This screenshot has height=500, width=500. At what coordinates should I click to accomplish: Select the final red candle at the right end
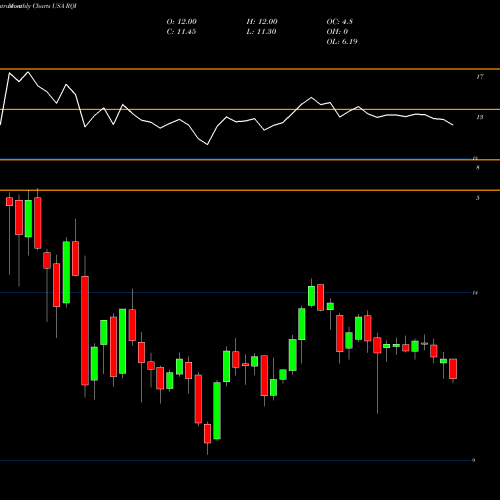pos(453,369)
